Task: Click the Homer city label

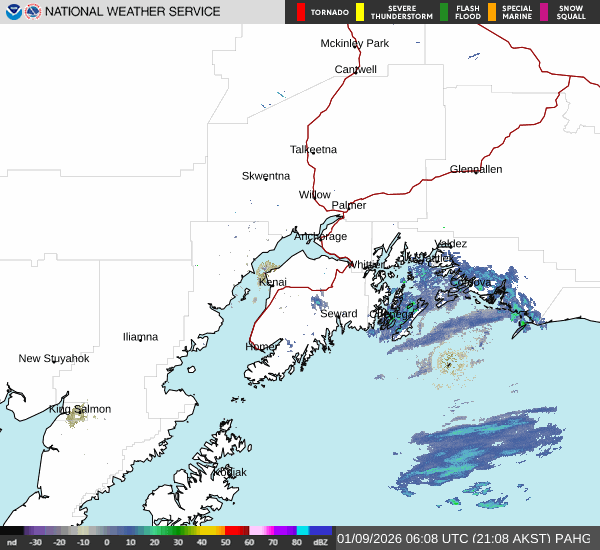Action: (262, 347)
